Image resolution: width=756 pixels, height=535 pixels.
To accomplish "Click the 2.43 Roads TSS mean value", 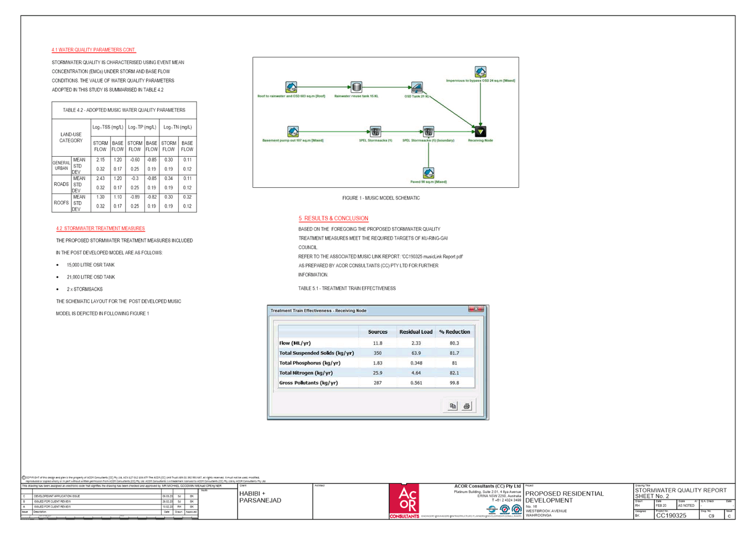I will (x=100, y=178).
